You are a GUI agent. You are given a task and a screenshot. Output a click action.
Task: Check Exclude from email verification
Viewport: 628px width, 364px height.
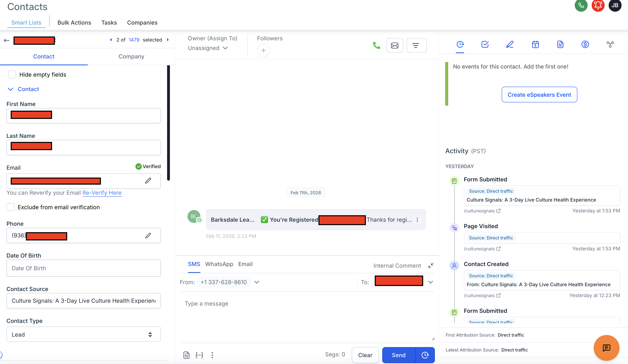[10, 207]
